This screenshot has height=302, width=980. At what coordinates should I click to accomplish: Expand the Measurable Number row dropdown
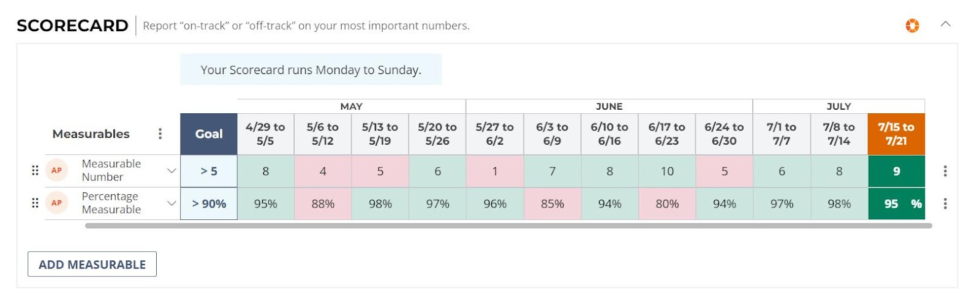[x=171, y=171]
